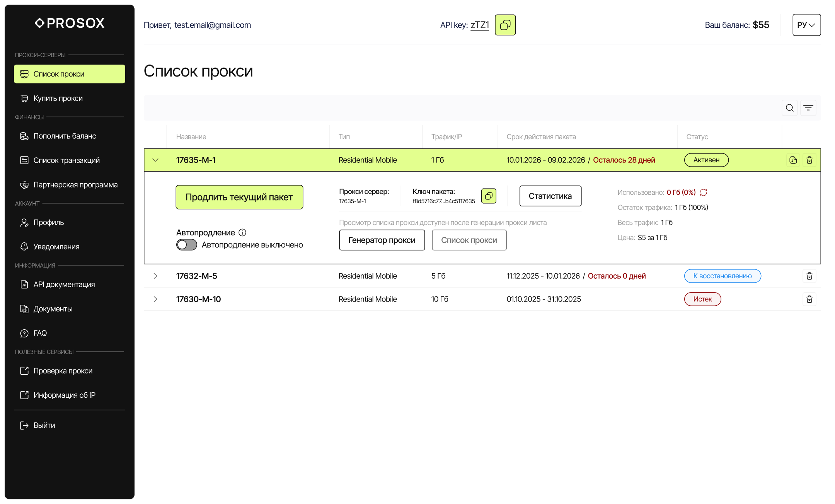The image size is (835, 504).
Task: Enable the Автопродление toggle
Action: [186, 245]
